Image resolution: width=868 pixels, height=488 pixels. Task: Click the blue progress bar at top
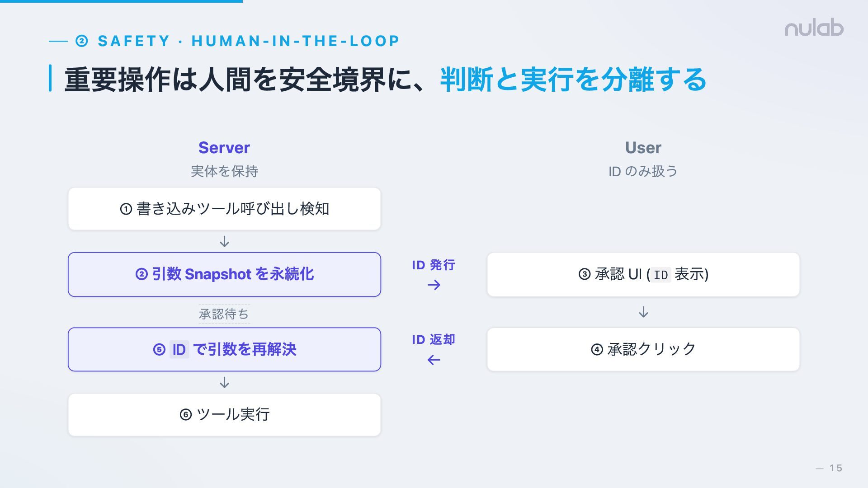(121, 1)
